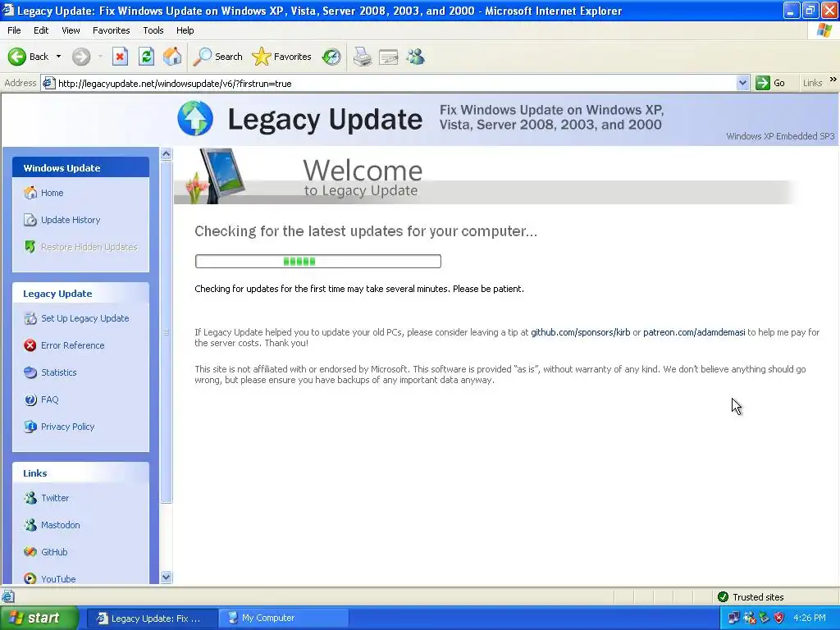Open the Edit menu
The height and width of the screenshot is (630, 840).
[x=41, y=30]
